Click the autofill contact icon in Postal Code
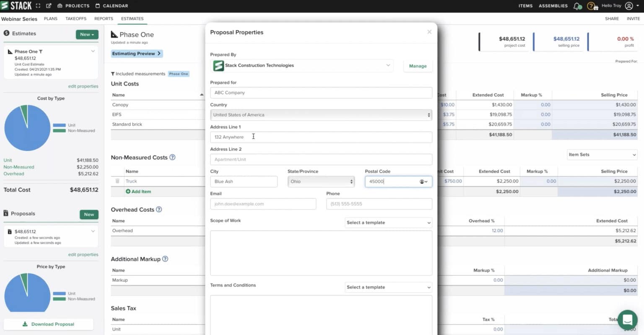The width and height of the screenshot is (644, 335). [422, 182]
